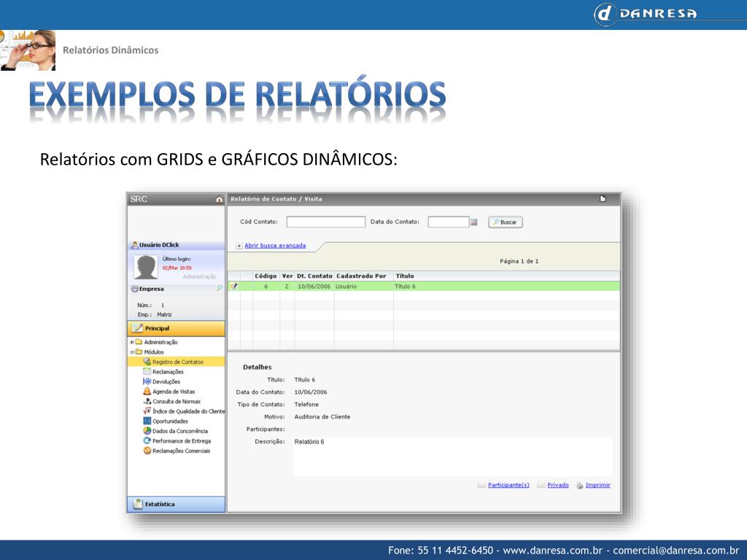
Task: Open the calendar picker beside Data do Contato
Action: pos(473,222)
